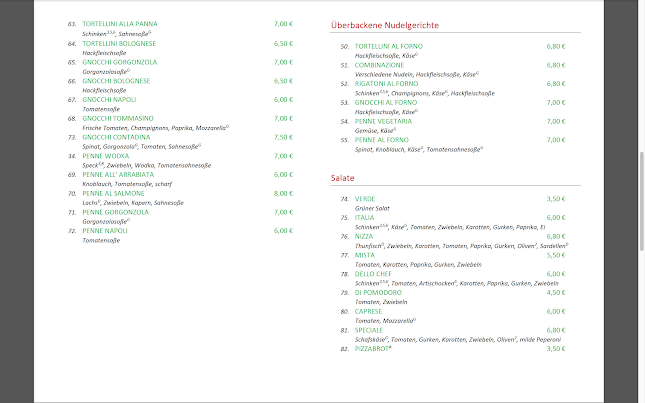Click the PIZZABROT item at the list bottom
The height and width of the screenshot is (403, 645).
click(x=373, y=348)
